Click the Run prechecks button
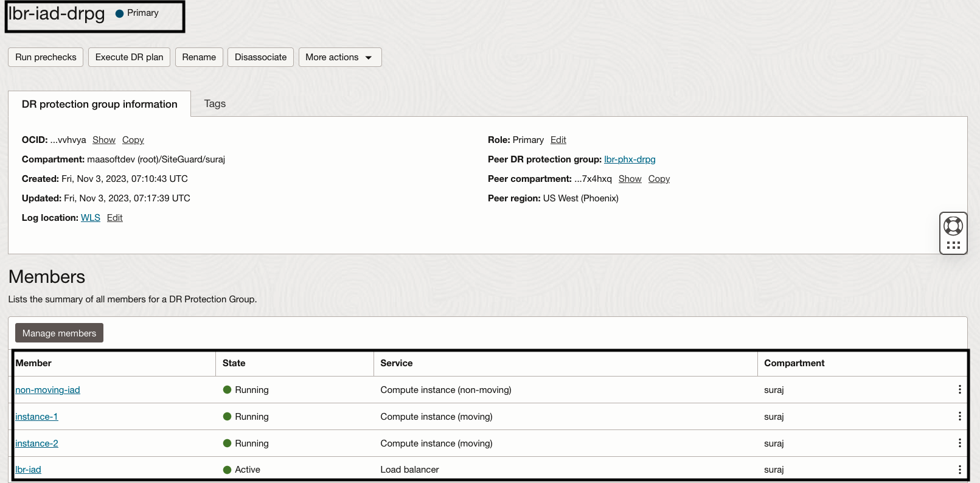 [x=46, y=57]
